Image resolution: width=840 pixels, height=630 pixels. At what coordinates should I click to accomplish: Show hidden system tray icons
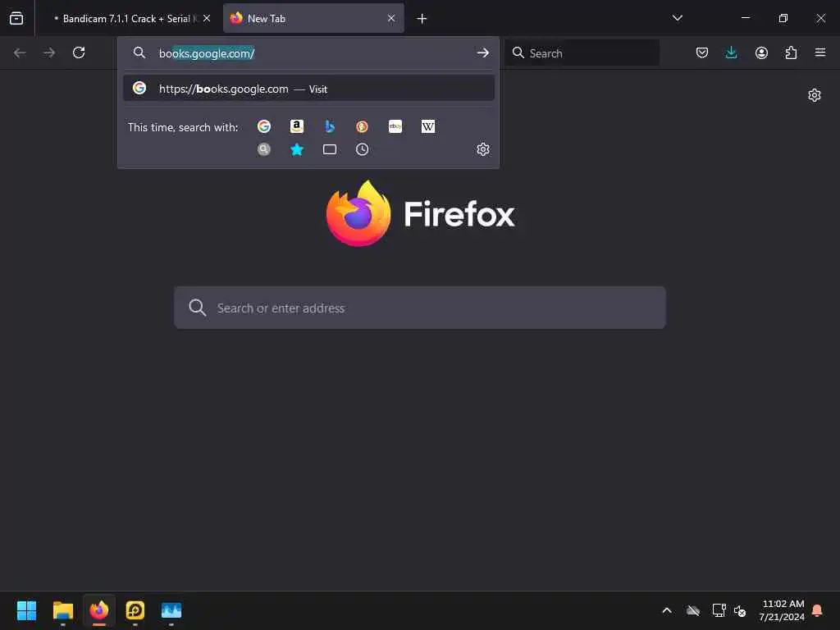667,610
